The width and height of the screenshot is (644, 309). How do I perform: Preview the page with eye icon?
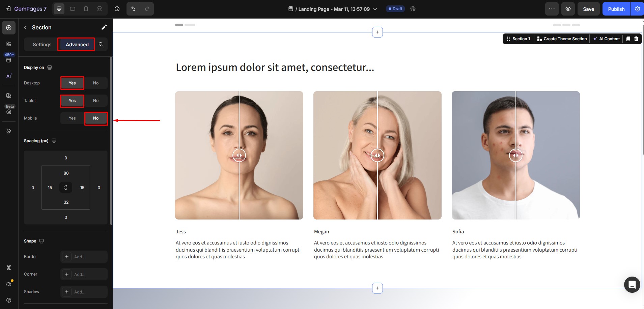tap(568, 9)
